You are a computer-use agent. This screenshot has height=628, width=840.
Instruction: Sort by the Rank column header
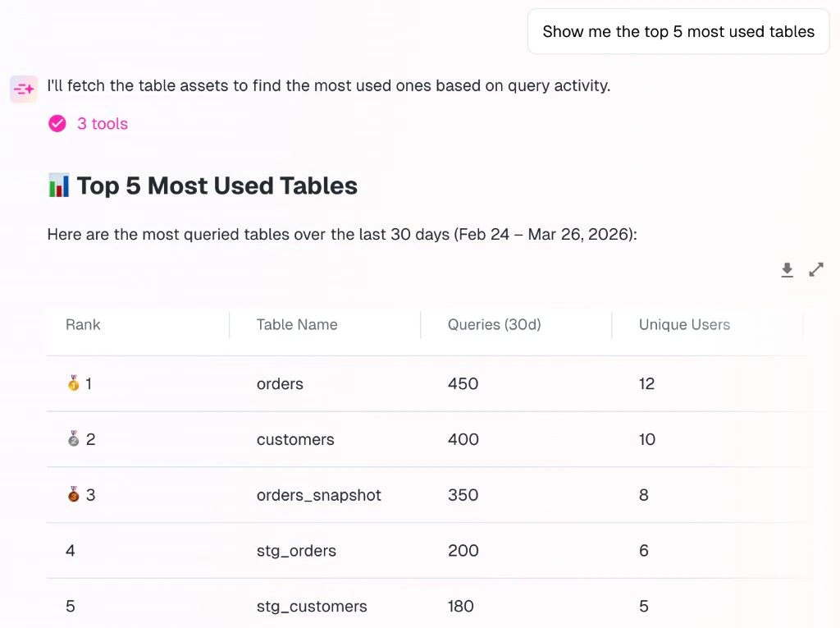[x=83, y=324]
